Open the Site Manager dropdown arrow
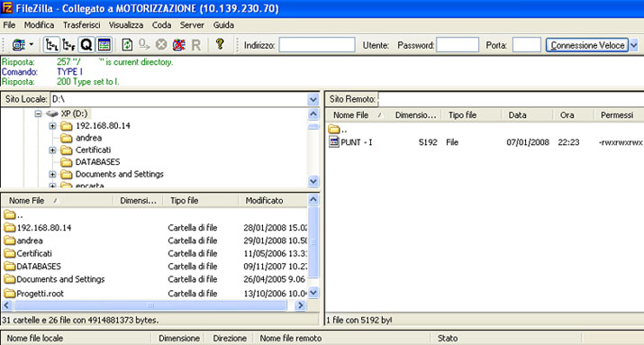 (32, 44)
